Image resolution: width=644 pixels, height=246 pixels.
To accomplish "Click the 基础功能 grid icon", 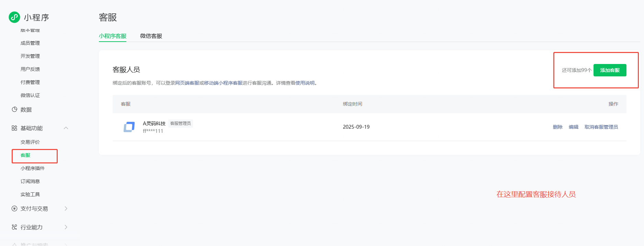I will (14, 128).
